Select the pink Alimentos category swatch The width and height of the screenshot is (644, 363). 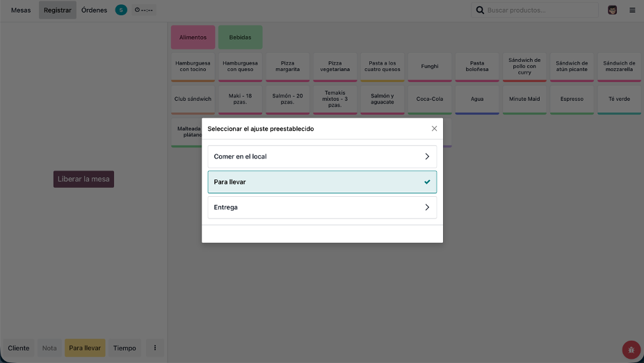[193, 38]
